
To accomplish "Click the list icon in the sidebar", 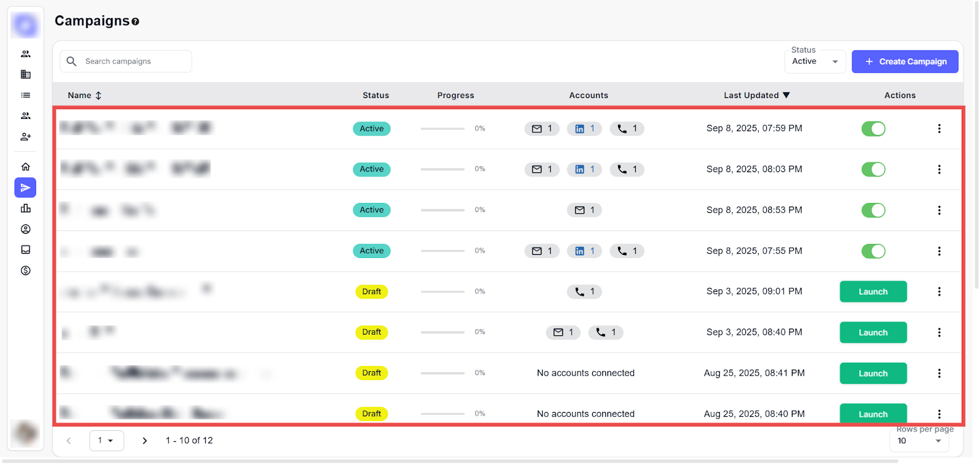I will [26, 95].
